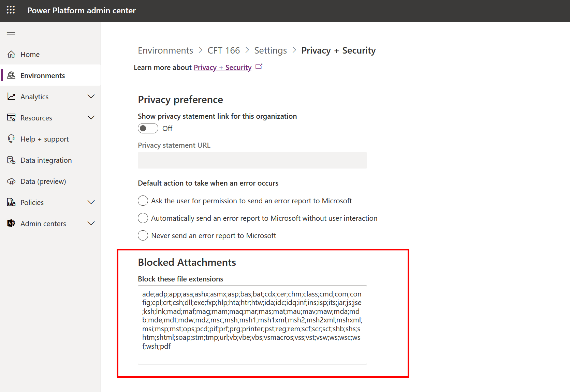Choose 'Never send an error report to Microsoft'
The image size is (570, 392).
click(x=143, y=235)
